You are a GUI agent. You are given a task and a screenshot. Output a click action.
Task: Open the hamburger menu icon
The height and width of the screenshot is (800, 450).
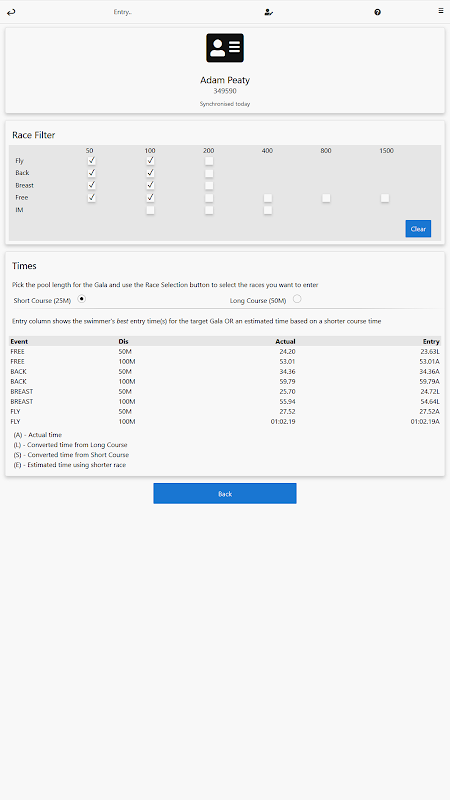point(441,10)
